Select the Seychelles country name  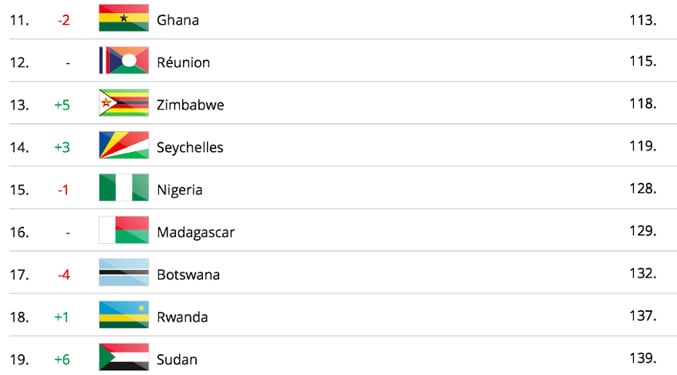(x=190, y=148)
